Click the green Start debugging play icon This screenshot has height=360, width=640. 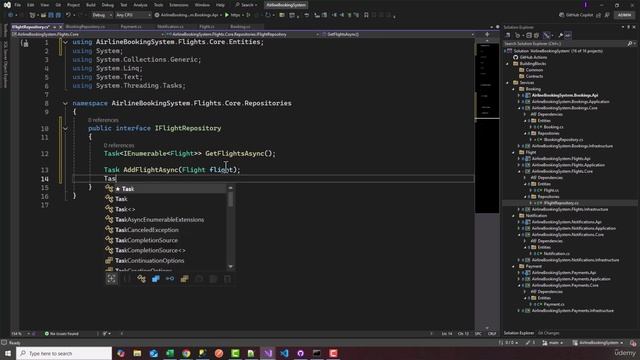(227, 15)
